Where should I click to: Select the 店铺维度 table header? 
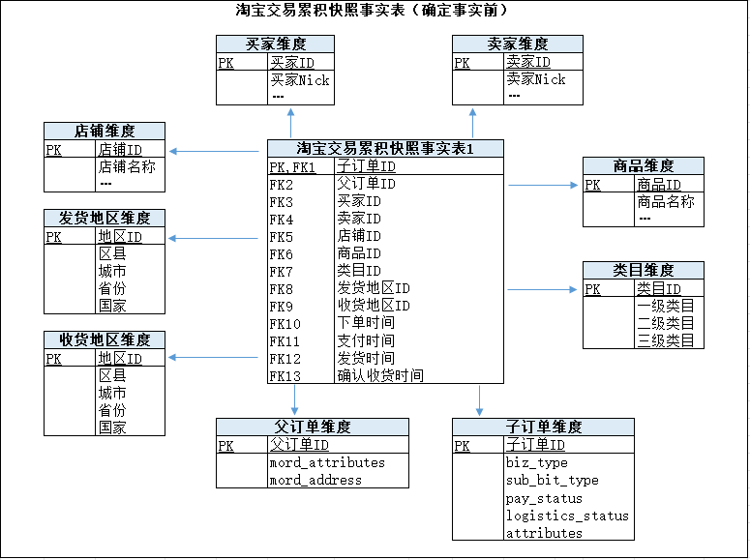pyautogui.click(x=105, y=131)
